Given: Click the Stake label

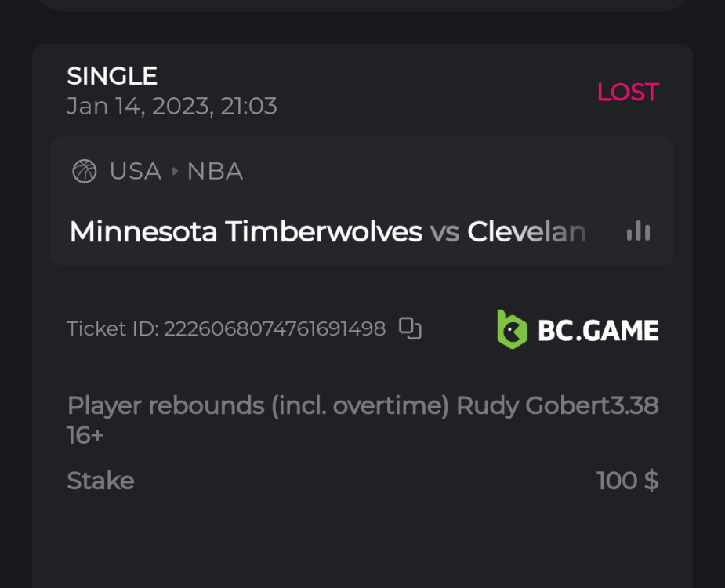Looking at the screenshot, I should point(100,481).
